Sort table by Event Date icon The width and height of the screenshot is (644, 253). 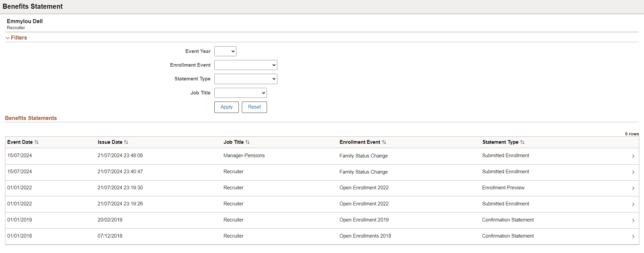(x=37, y=142)
